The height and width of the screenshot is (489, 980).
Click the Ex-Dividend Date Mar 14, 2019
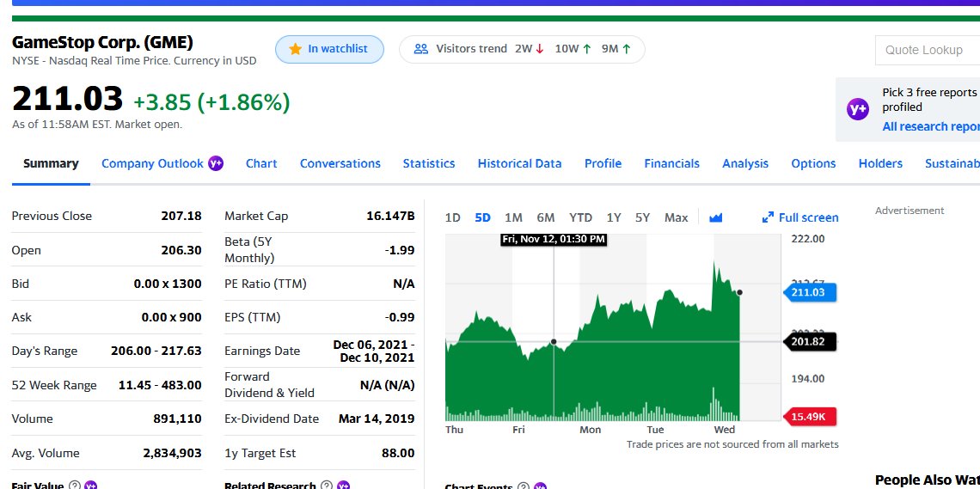click(x=377, y=419)
